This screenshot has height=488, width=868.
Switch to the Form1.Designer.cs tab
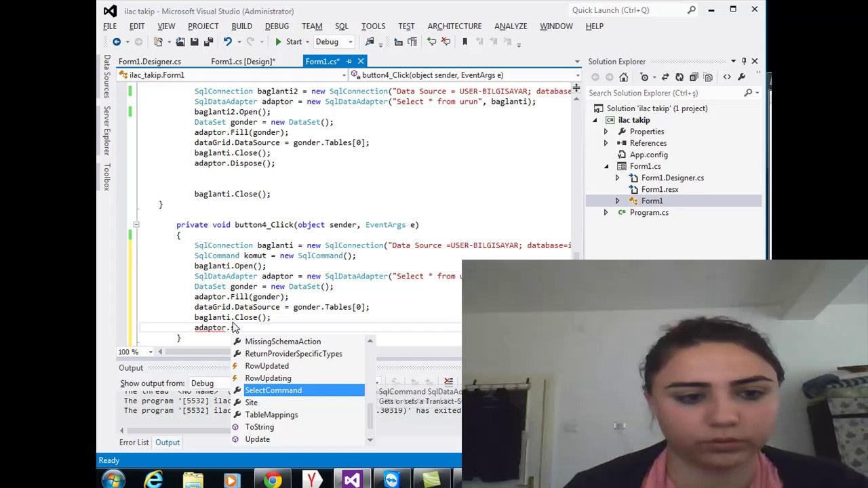pos(150,62)
